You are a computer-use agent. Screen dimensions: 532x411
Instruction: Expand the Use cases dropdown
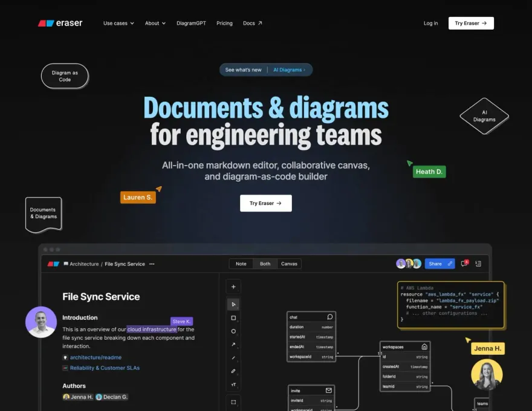point(118,23)
